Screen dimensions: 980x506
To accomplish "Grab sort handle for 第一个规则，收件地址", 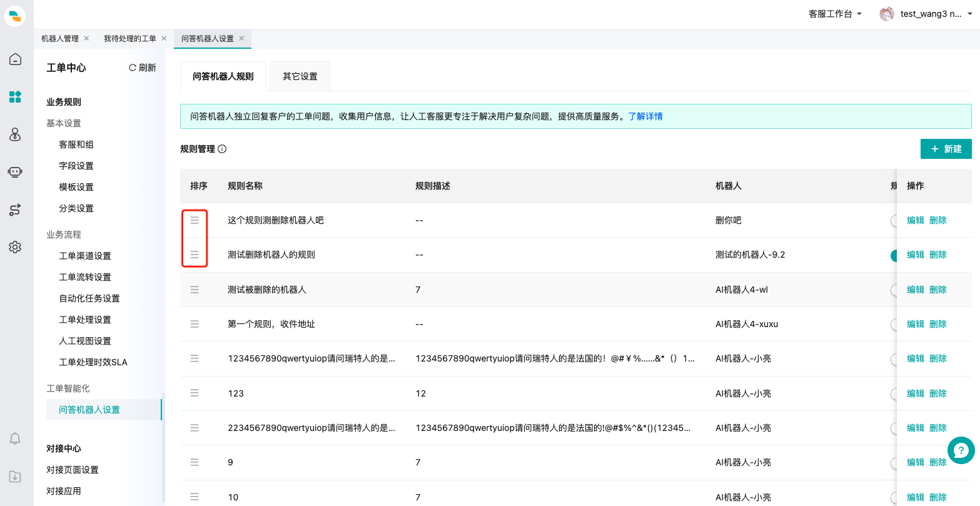I will (194, 324).
